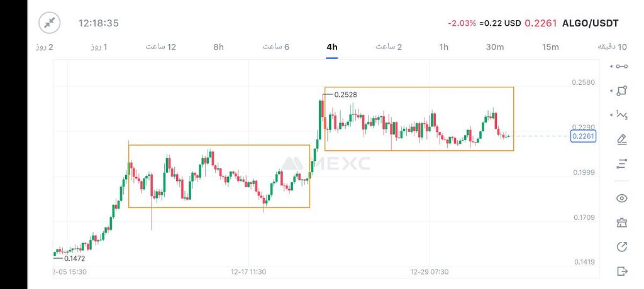Exit fullscreen chart with the collapse arrows icon
The width and height of the screenshot is (644, 289).
point(49,23)
